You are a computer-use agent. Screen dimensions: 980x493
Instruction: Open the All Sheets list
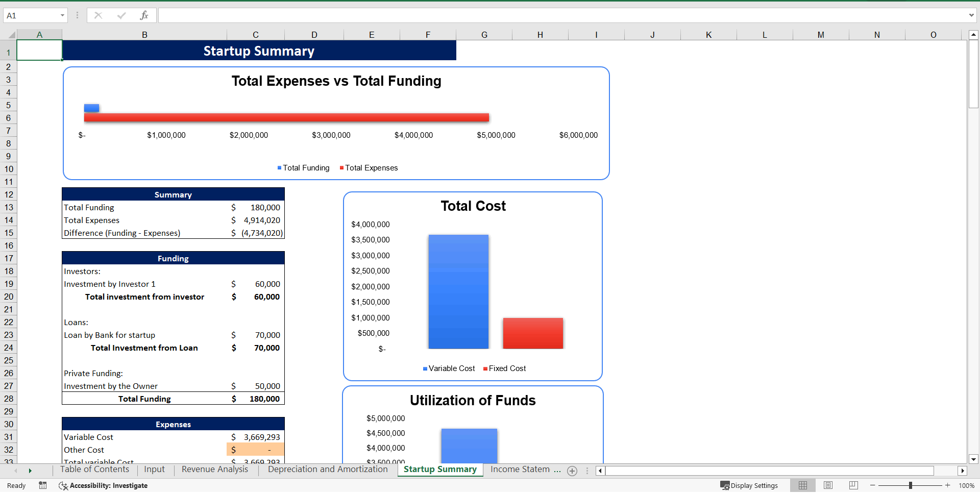587,471
